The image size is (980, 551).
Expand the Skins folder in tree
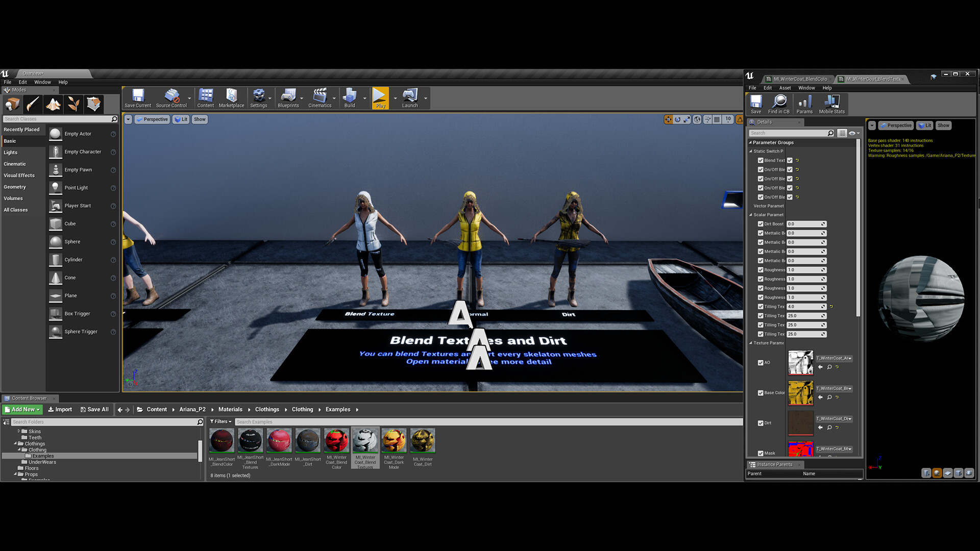tap(19, 432)
